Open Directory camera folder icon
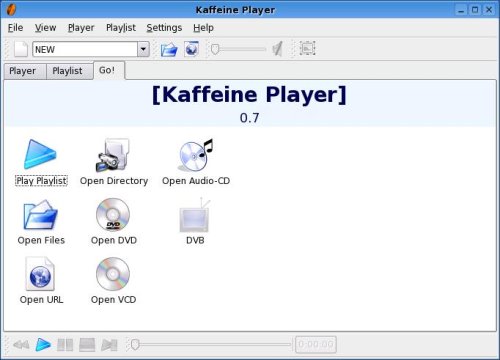Image resolution: width=500 pixels, height=360 pixels. [x=113, y=155]
